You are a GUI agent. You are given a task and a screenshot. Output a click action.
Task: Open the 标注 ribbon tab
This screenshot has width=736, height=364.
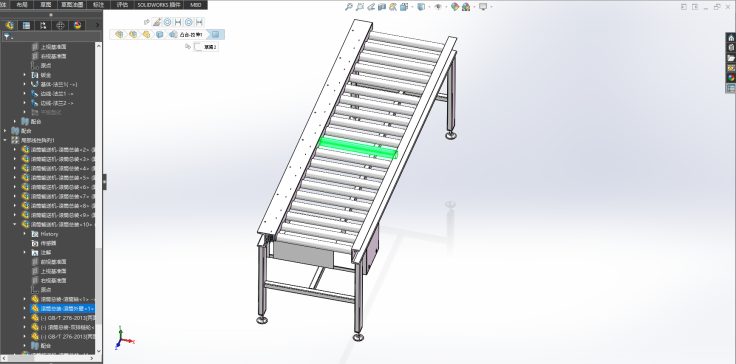click(98, 5)
